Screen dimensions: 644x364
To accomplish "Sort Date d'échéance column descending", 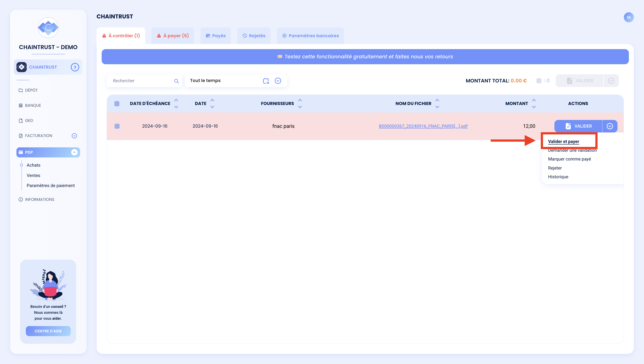I will [176, 107].
